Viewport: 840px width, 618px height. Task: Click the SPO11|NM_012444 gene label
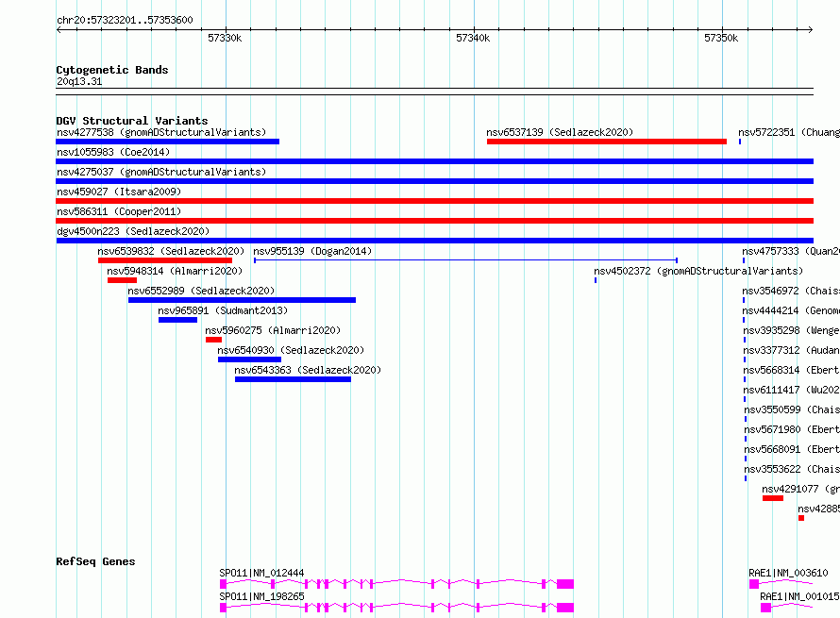(x=261, y=573)
